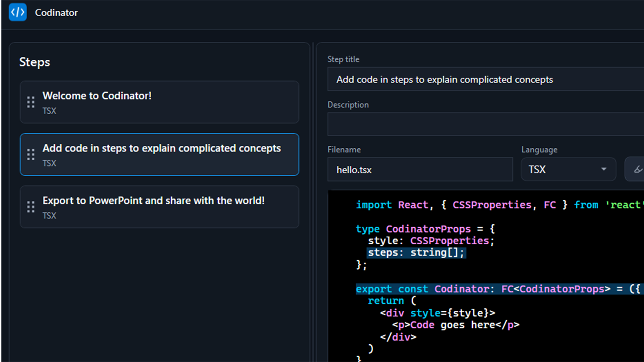Click drag handle of Export to PowerPoint step
This screenshot has height=362, width=644.
pos(31,207)
